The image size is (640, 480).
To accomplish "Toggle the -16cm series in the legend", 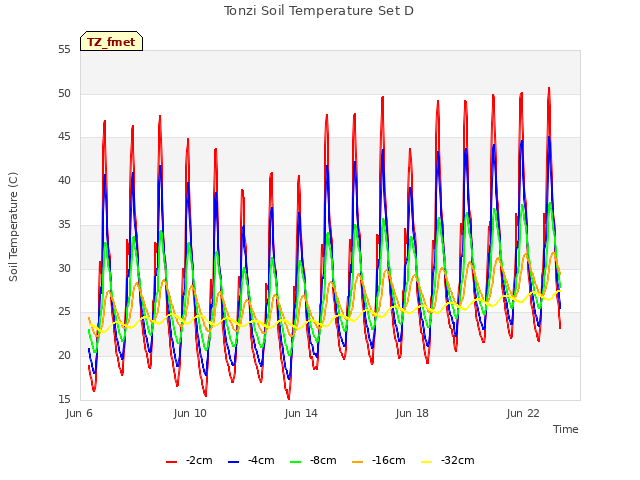I will 378,461.
